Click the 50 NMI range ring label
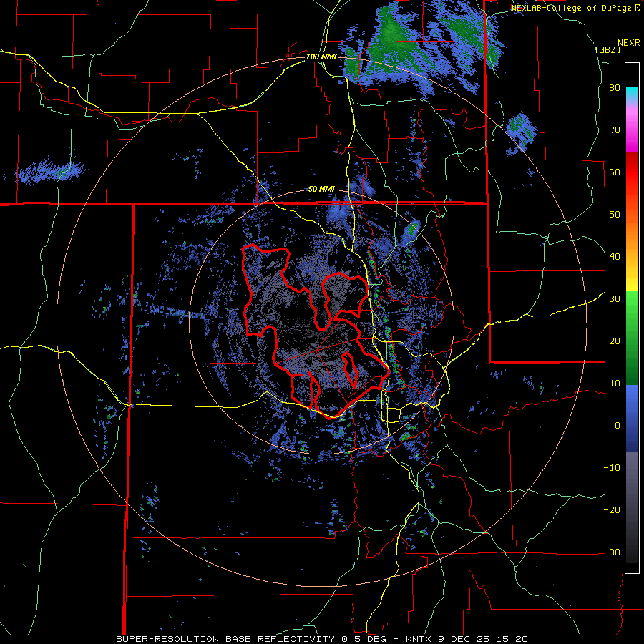This screenshot has height=644, width=644. pyautogui.click(x=321, y=189)
